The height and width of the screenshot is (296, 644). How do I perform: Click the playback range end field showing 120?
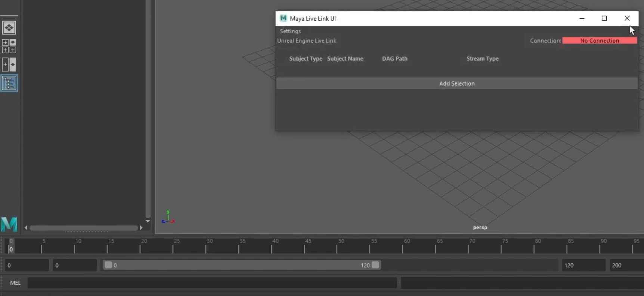tap(583, 265)
